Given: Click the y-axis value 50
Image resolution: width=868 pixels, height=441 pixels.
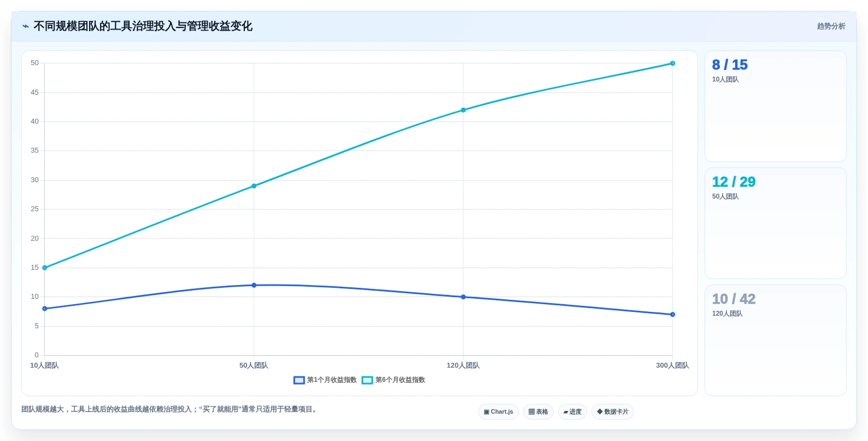Looking at the screenshot, I should click(x=35, y=63).
